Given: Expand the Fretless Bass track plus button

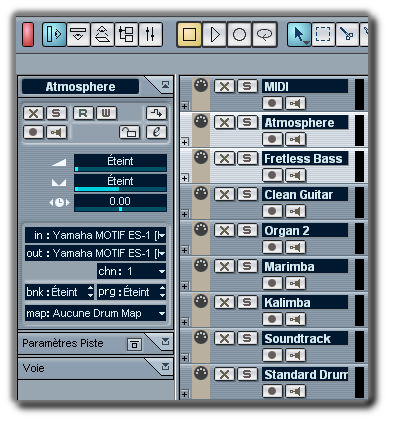Looking at the screenshot, I should [184, 178].
